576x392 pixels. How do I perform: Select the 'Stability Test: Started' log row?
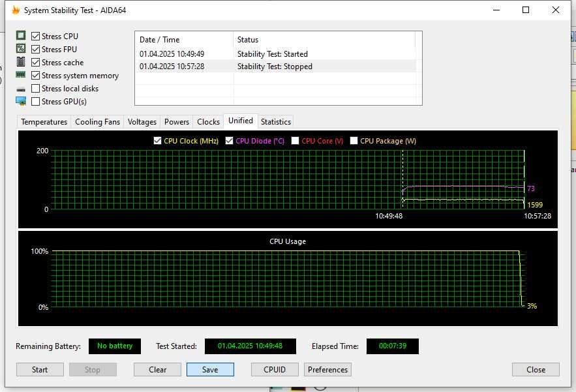275,54
